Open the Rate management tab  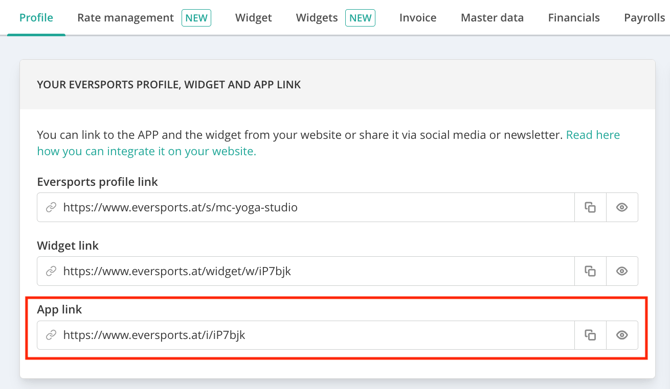(x=144, y=18)
